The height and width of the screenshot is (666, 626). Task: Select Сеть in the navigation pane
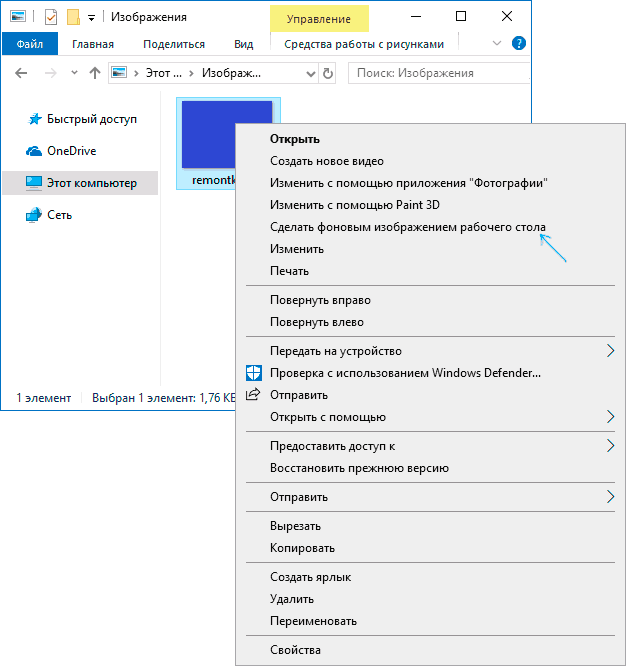point(59,215)
